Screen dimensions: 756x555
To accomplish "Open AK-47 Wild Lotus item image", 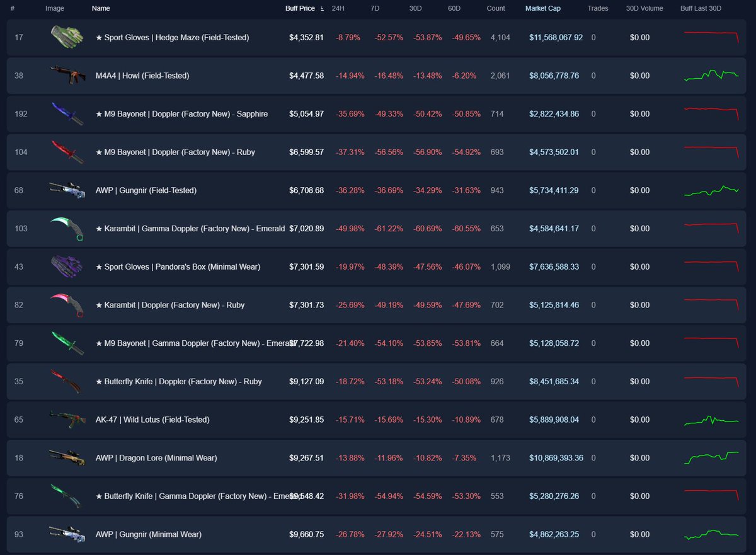I will tap(67, 420).
